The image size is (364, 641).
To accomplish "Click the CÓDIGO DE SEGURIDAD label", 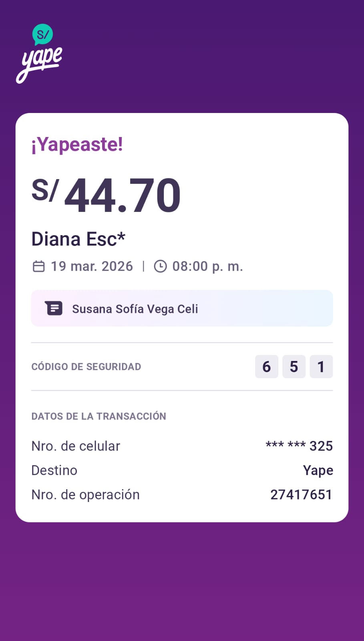I will click(86, 367).
